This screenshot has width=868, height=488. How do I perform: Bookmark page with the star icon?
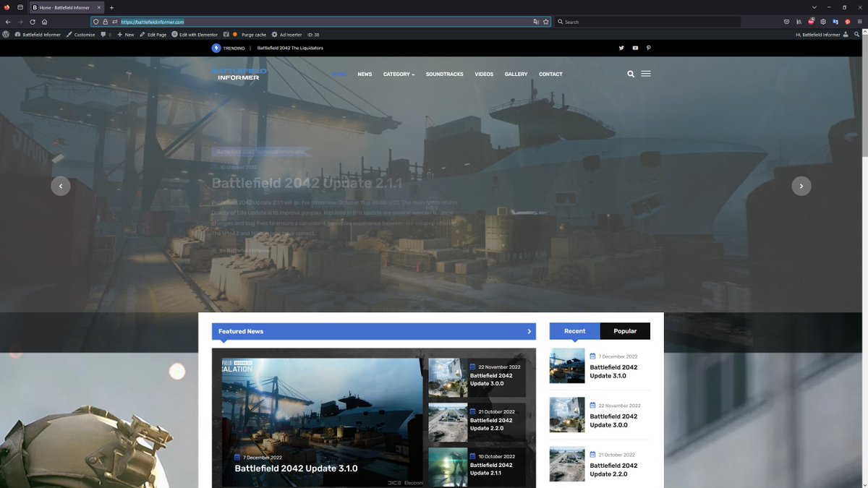click(x=546, y=22)
